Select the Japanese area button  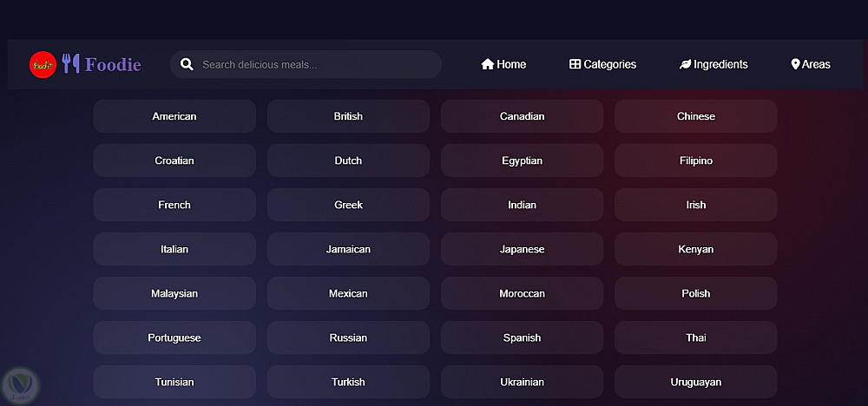(522, 249)
